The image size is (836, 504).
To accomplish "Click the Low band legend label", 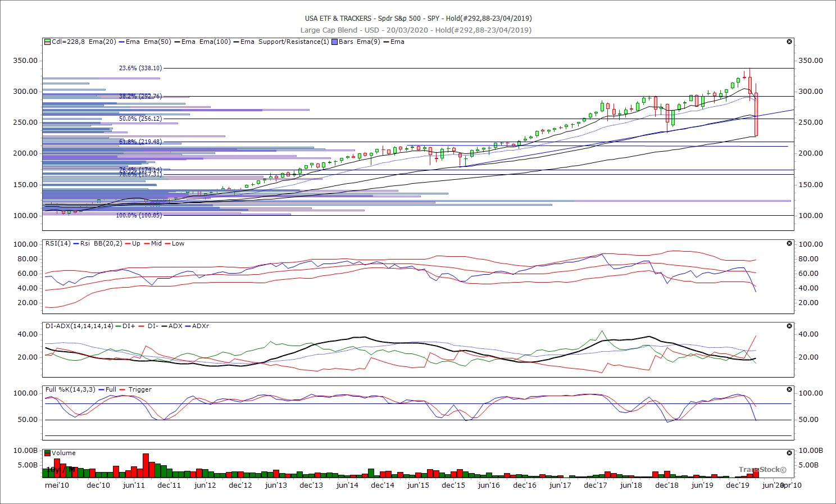I will coord(178,243).
